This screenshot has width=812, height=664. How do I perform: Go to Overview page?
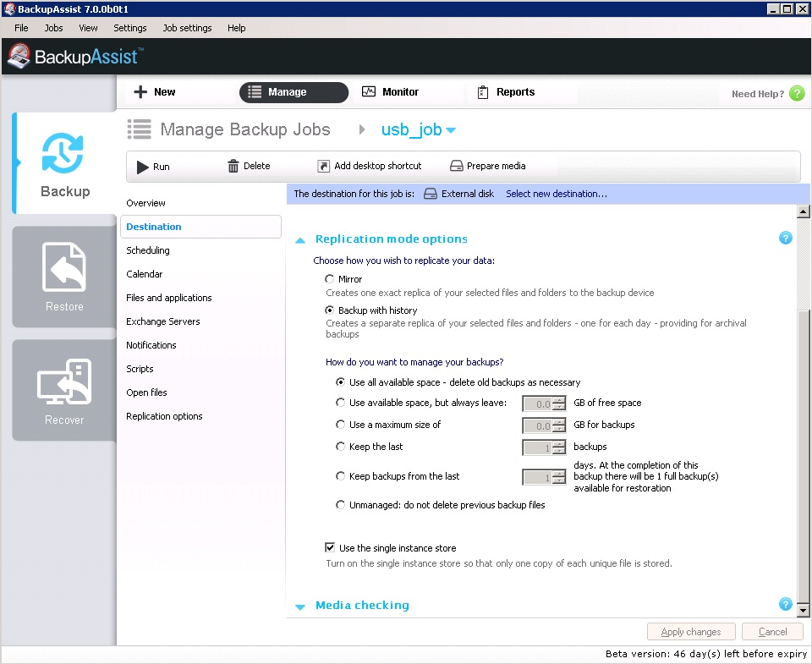tap(145, 203)
